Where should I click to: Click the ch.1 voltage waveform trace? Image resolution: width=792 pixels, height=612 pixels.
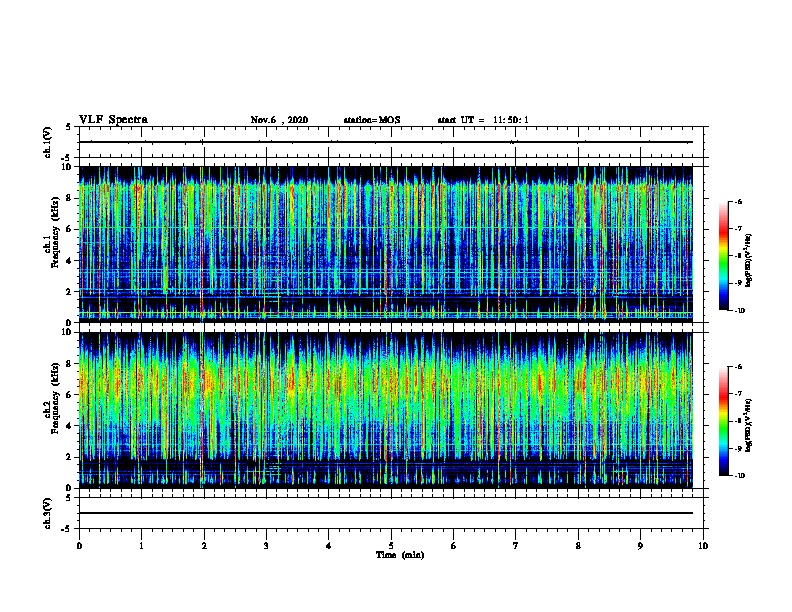(386, 142)
